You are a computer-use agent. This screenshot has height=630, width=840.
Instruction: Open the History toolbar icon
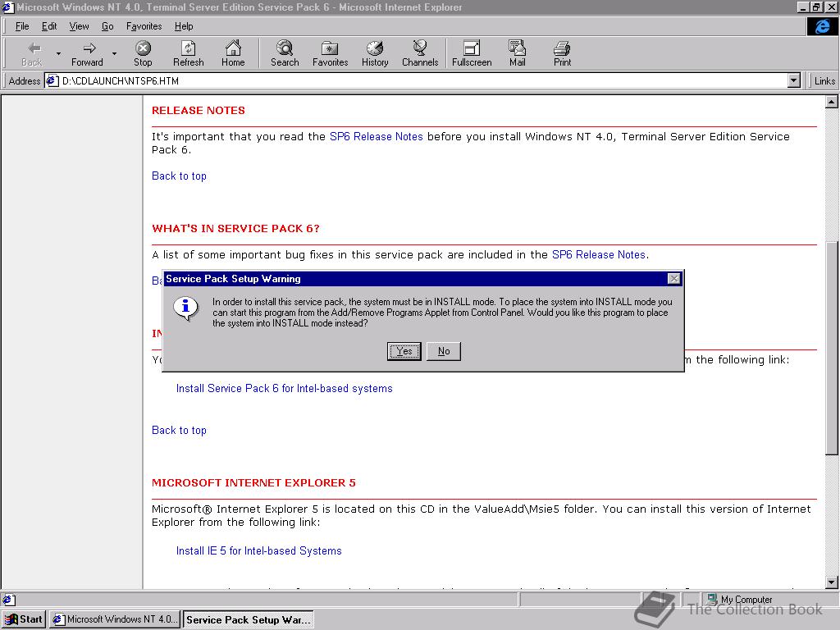tap(375, 48)
